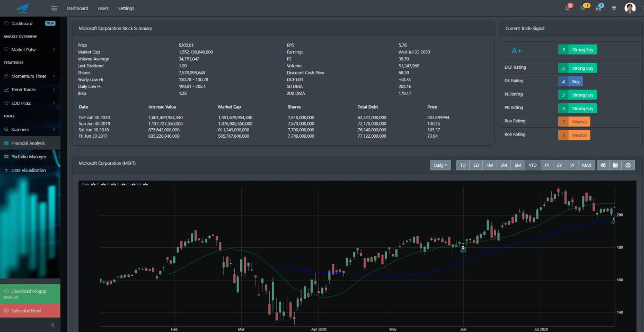Click the Roe Rating Neutral badge
The height and width of the screenshot is (332, 644).
pyautogui.click(x=574, y=135)
